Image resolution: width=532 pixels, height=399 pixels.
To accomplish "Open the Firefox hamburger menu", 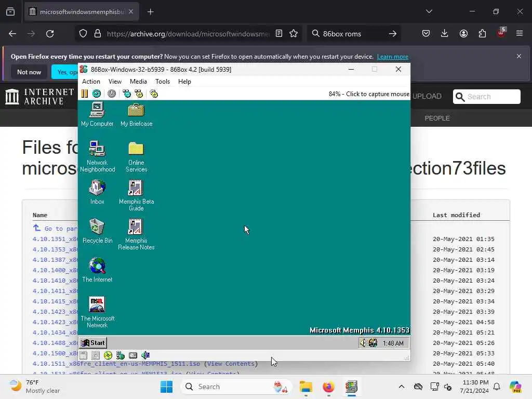I will click(520, 34).
